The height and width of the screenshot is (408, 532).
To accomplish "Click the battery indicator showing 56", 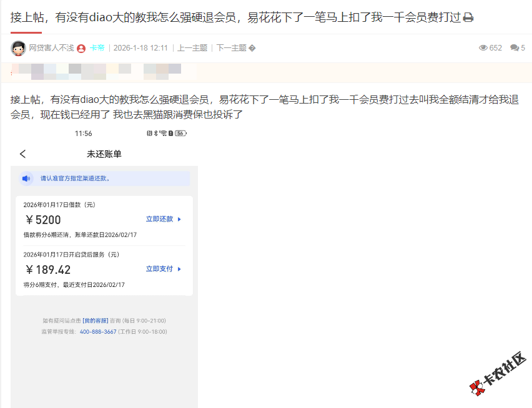I will pos(180,133).
